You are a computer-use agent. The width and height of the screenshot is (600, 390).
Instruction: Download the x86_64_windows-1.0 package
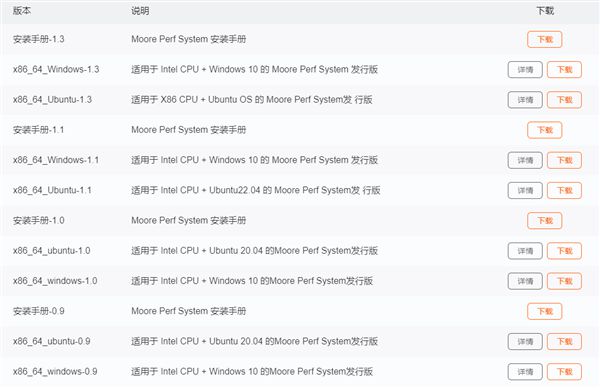(564, 281)
